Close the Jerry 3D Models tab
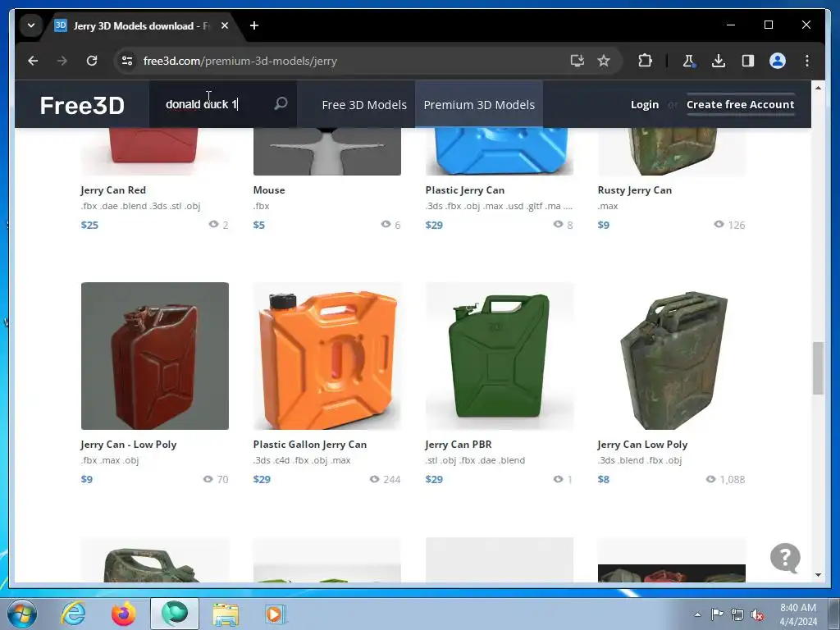840x630 pixels. pos(225,25)
